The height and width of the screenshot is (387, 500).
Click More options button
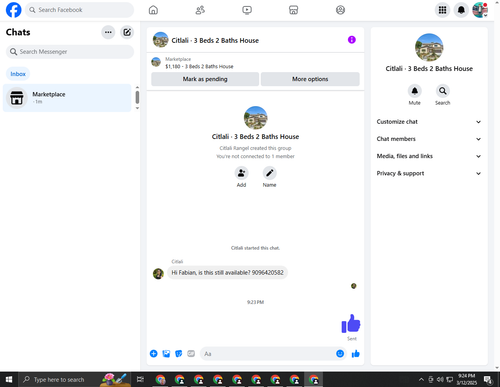coord(310,79)
